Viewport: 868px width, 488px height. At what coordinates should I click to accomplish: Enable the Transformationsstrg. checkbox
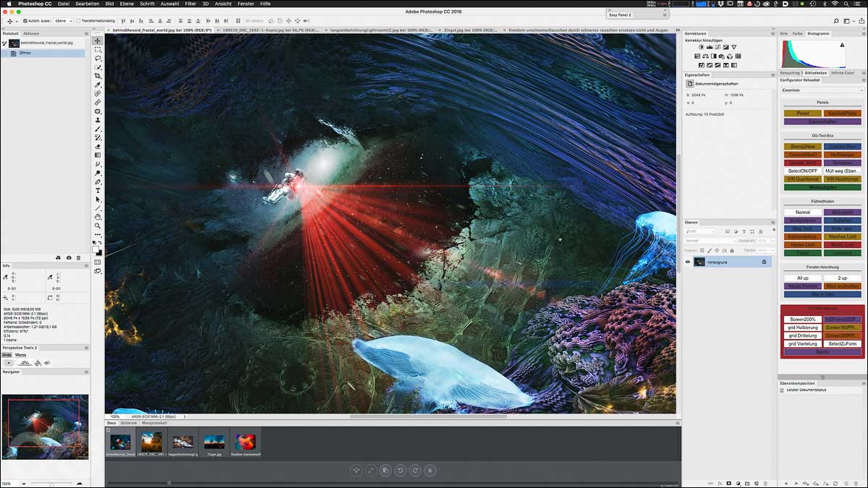(78, 21)
